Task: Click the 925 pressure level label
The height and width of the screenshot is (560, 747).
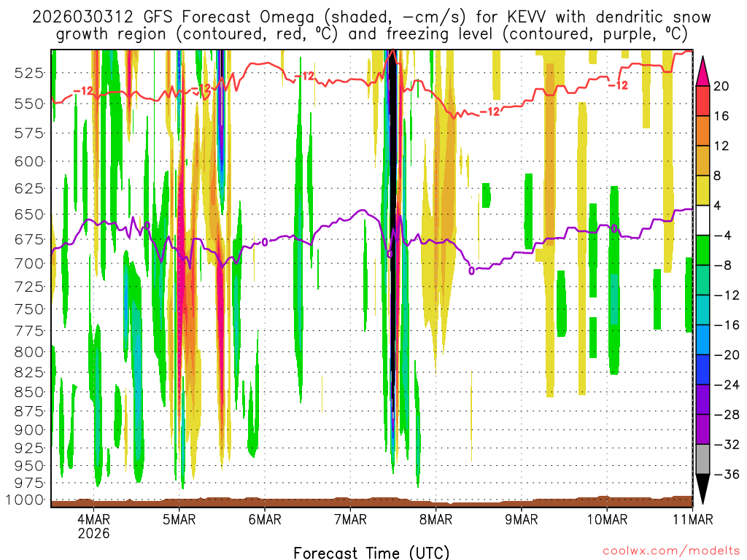Action: (28, 448)
